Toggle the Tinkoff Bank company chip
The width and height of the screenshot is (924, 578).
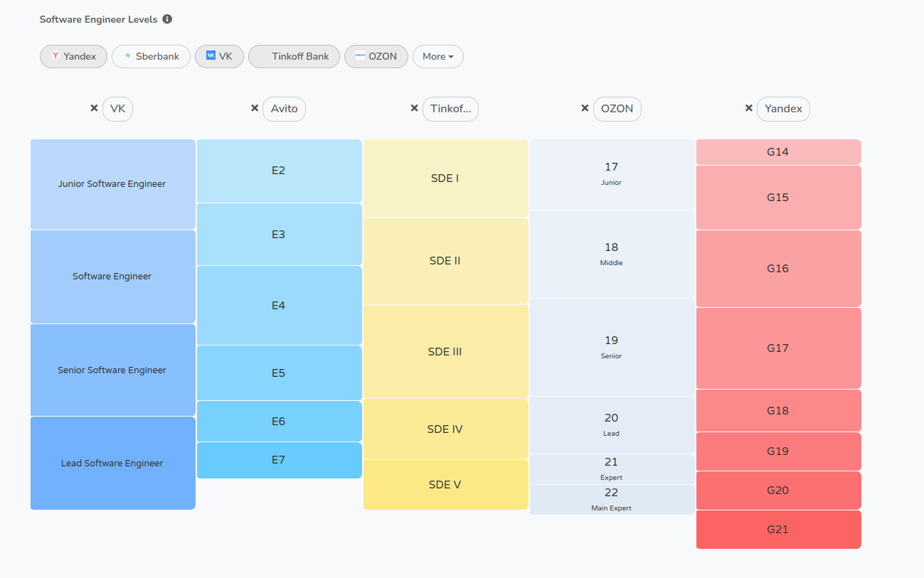click(x=294, y=56)
